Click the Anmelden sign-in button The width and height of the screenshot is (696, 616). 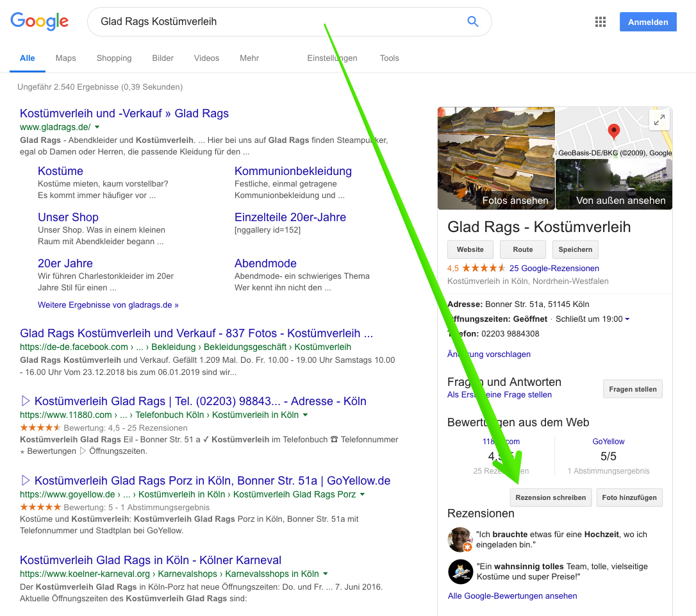(648, 22)
